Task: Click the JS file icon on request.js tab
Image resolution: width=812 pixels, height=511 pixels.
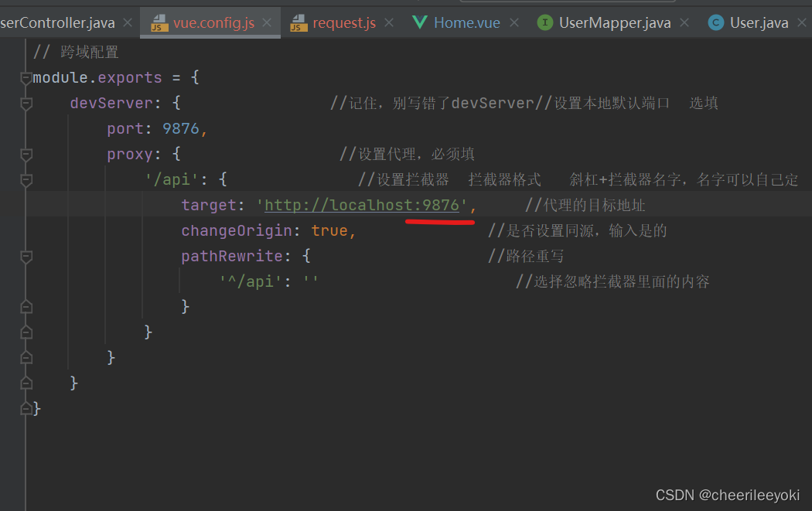Action: [x=299, y=22]
